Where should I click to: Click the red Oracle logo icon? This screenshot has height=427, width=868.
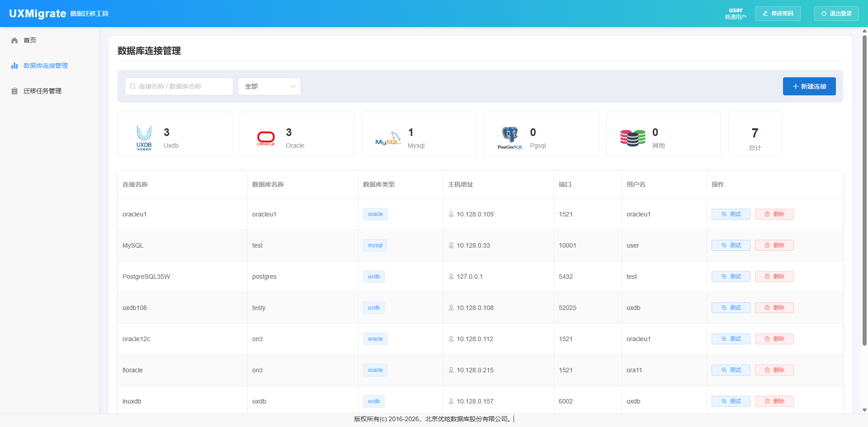pos(266,138)
